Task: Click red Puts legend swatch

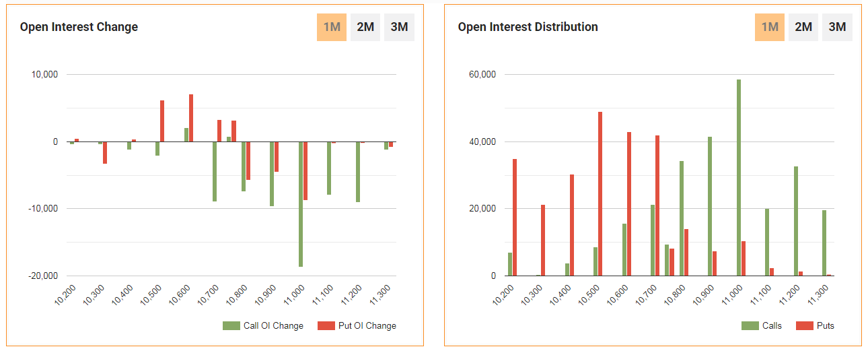Action: pyautogui.click(x=804, y=326)
